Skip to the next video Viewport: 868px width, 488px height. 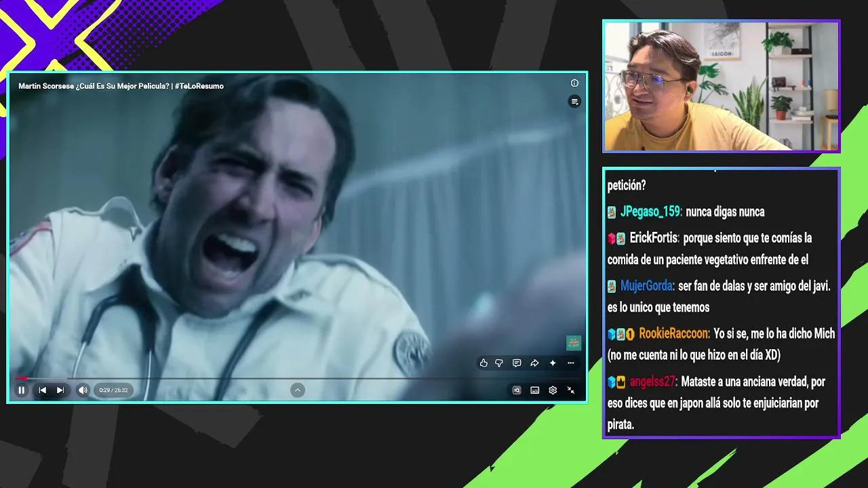pos(60,390)
